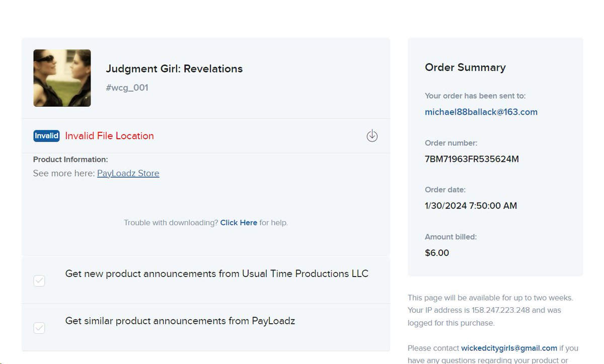Toggle similar PayLoadz product announcements checkbox
The width and height of the screenshot is (604, 364).
(39, 328)
